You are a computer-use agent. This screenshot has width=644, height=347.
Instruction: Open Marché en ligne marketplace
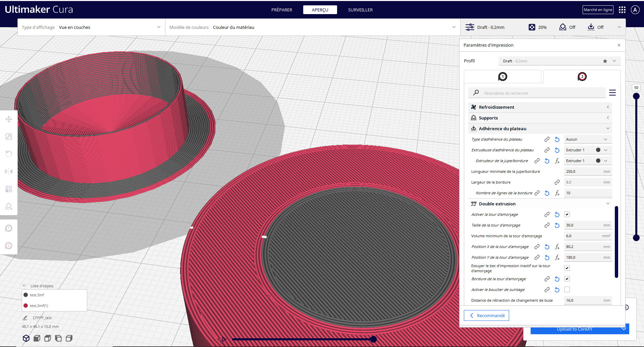pyautogui.click(x=598, y=10)
